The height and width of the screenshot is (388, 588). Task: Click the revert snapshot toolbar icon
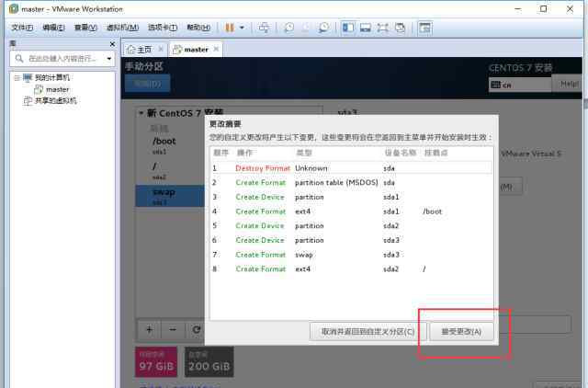(306, 28)
